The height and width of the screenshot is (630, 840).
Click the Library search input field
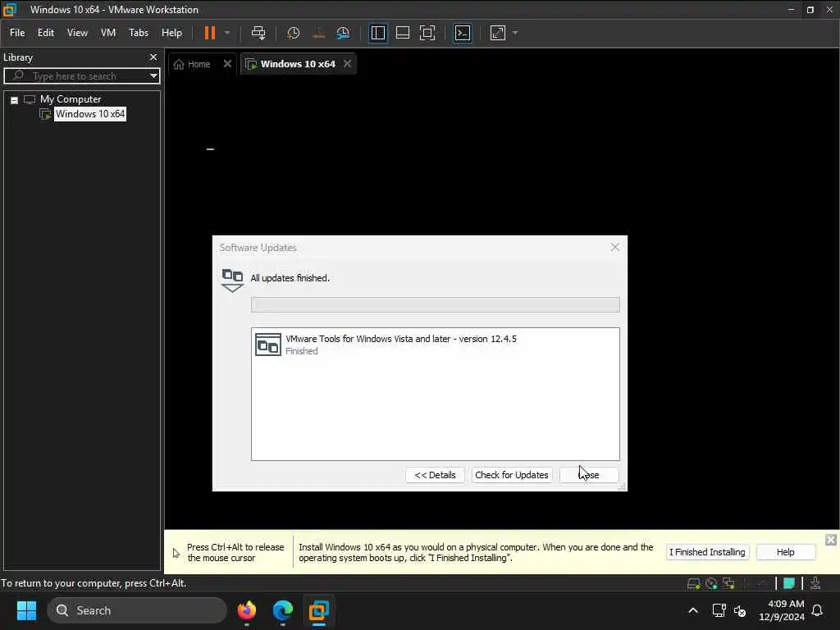(x=80, y=76)
